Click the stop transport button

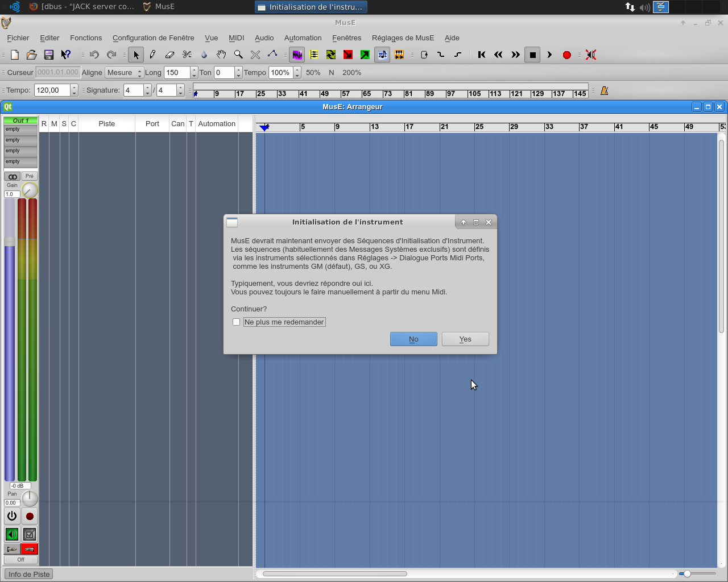click(x=532, y=55)
